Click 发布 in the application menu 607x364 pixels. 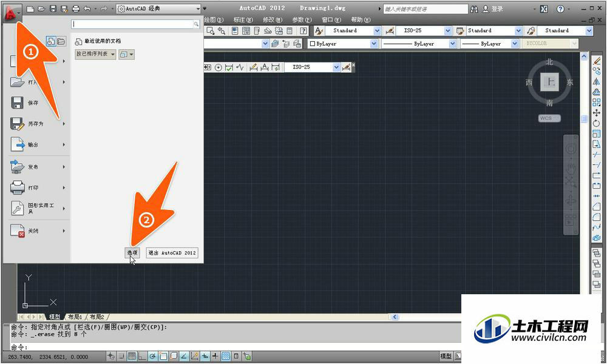[33, 167]
